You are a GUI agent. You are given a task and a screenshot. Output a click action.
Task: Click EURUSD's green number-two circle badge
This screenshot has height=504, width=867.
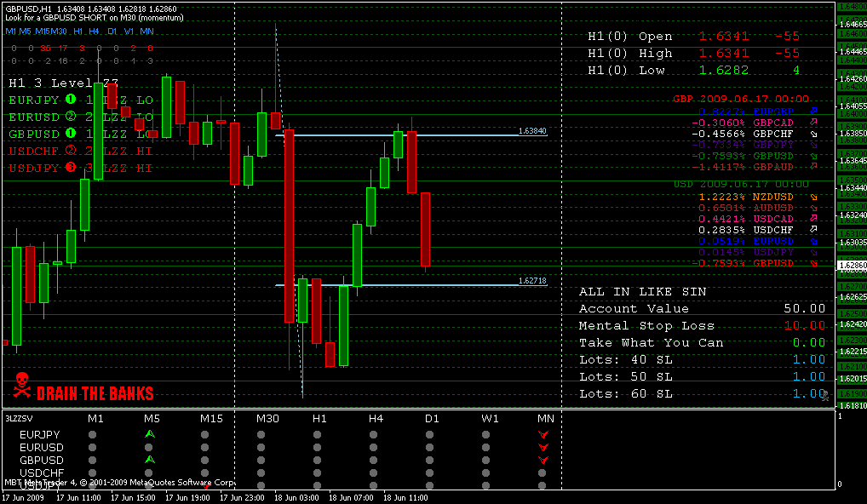point(70,117)
